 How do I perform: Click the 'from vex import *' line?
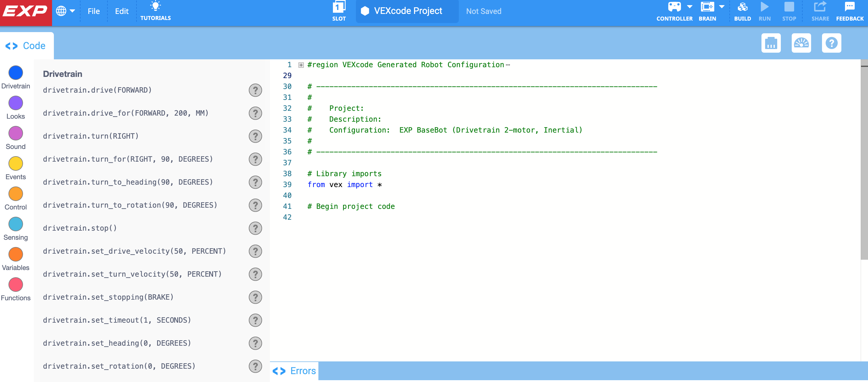[344, 184]
